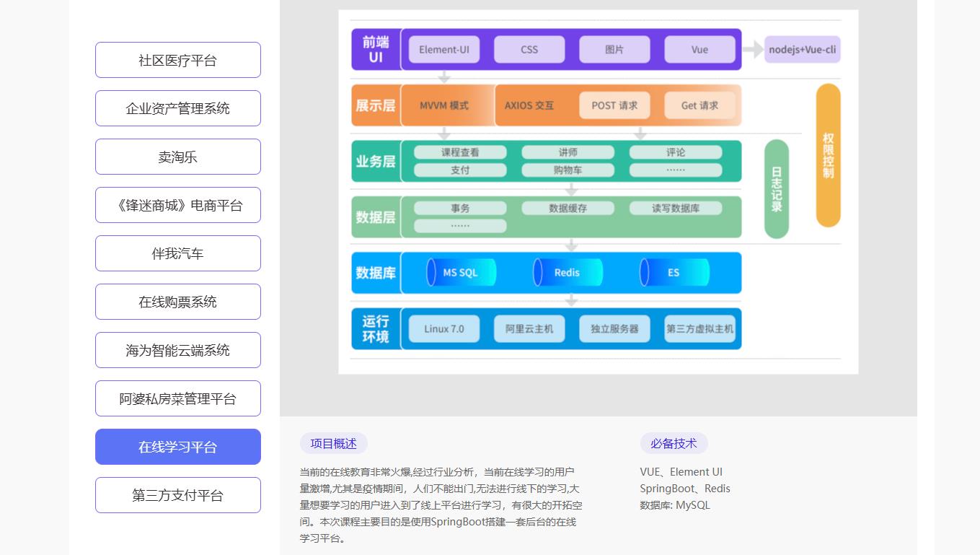This screenshot has height=555, width=980.
Task: Open the 企业资产管理系统 project tab
Action: (177, 108)
